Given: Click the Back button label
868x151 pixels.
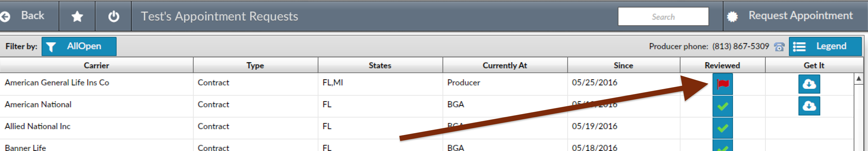Looking at the screenshot, I should tap(33, 15).
